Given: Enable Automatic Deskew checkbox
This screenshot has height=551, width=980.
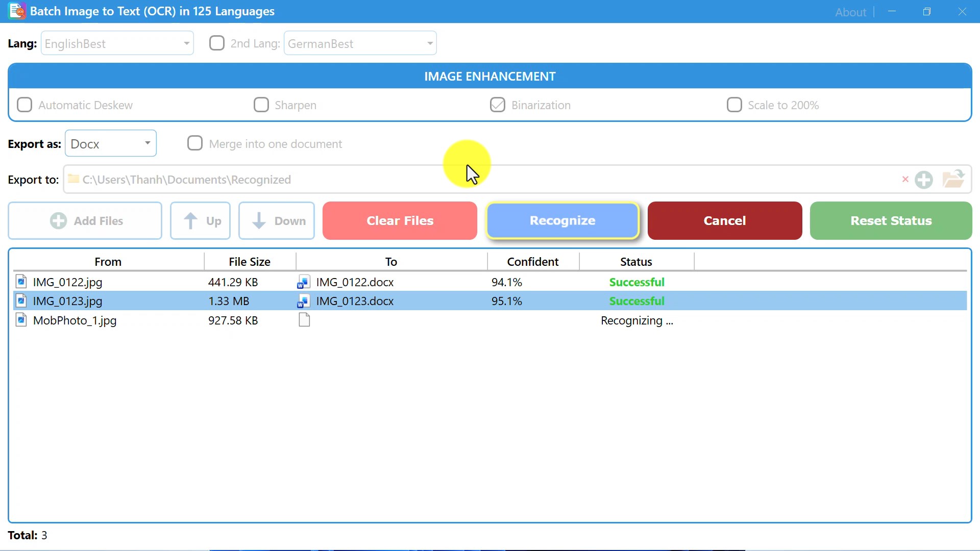Looking at the screenshot, I should (24, 105).
